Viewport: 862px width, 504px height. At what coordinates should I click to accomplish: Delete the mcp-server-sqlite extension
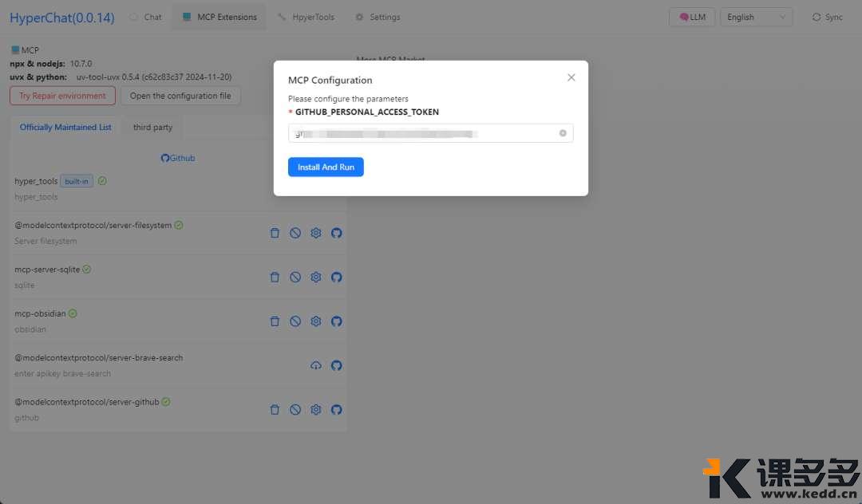click(x=275, y=278)
